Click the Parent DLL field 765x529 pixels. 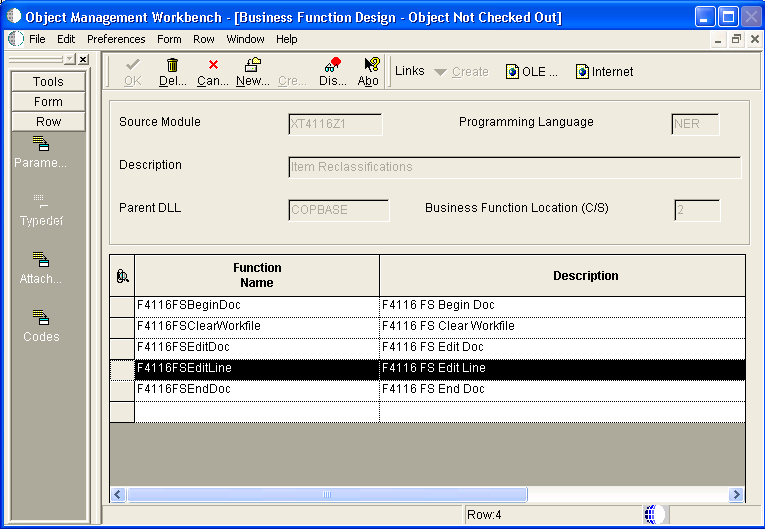coord(339,210)
